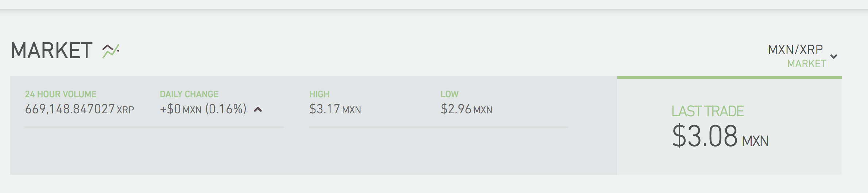Select the LAST TRADE label
The image size is (868, 193).
708,111
